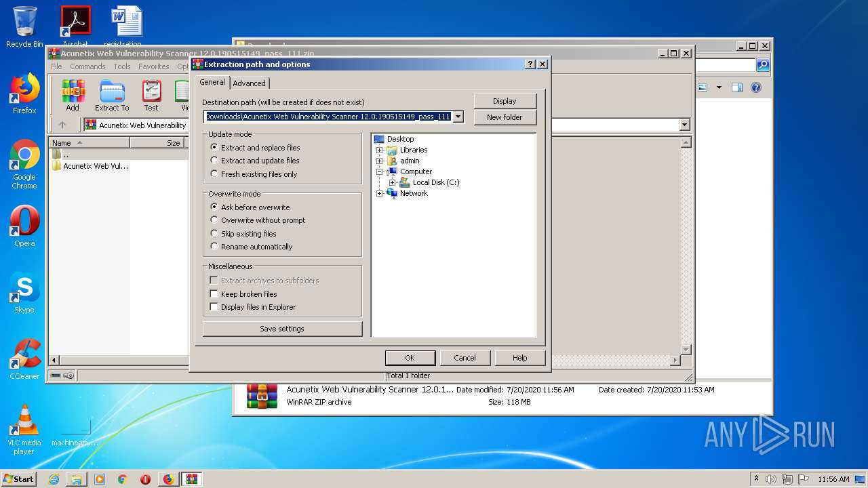
Task: Click the Save settings button
Action: pyautogui.click(x=282, y=329)
